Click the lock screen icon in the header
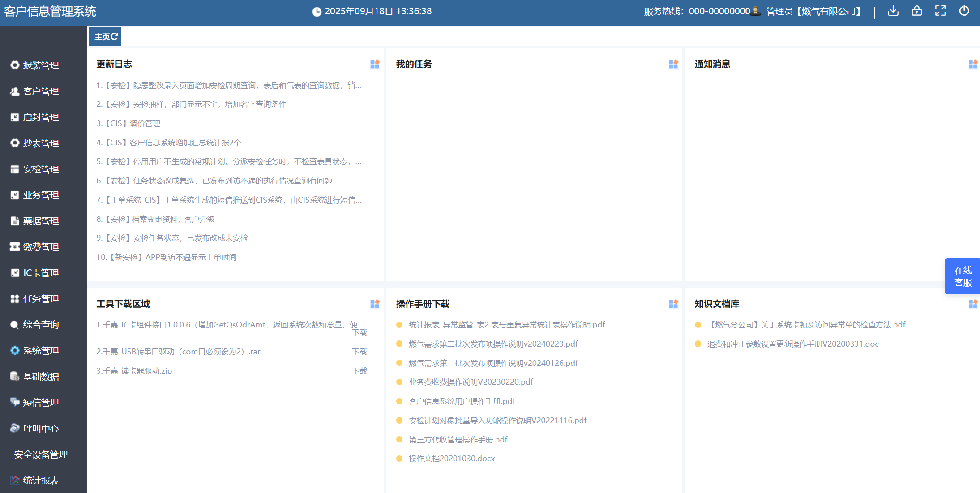Screen dimensions: 980x493 [x=916, y=11]
